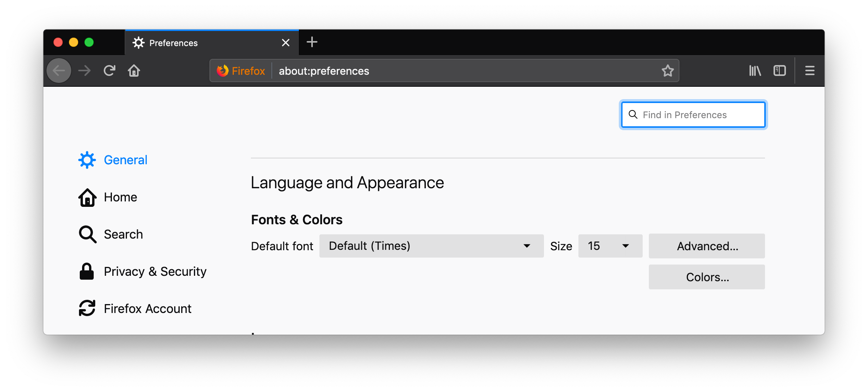Click the back navigation arrow

pos(59,71)
